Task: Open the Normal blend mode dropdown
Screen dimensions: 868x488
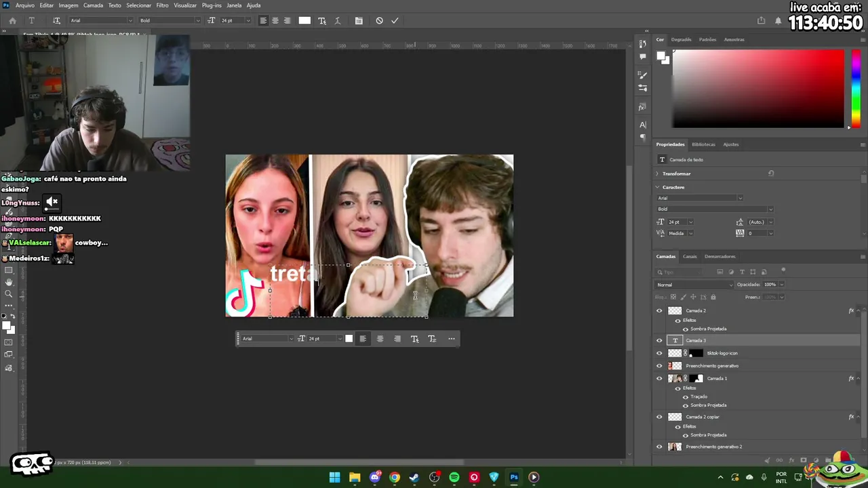Action: pyautogui.click(x=694, y=285)
